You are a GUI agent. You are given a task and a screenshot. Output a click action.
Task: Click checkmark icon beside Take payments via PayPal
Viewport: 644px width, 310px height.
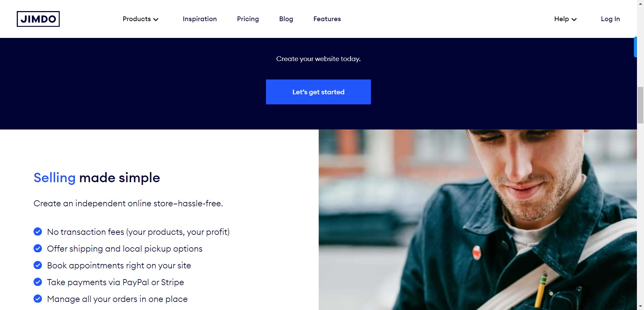click(38, 282)
